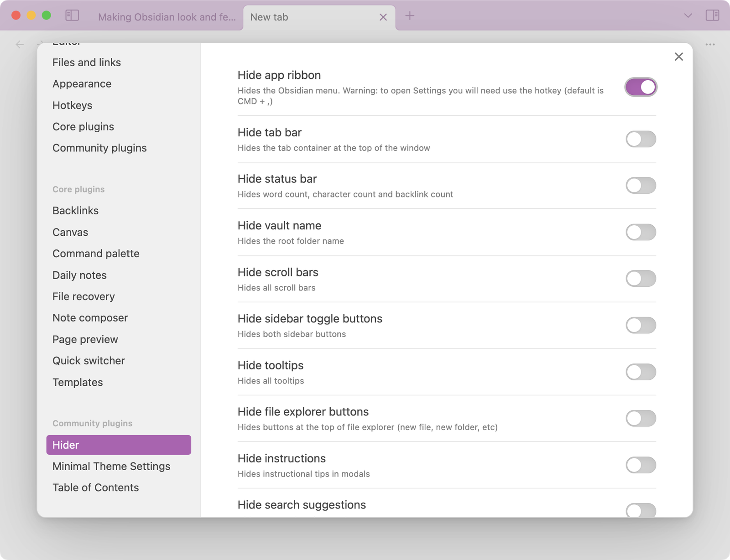The height and width of the screenshot is (560, 730).
Task: Disable Hide app ribbon toggle
Action: 641,87
